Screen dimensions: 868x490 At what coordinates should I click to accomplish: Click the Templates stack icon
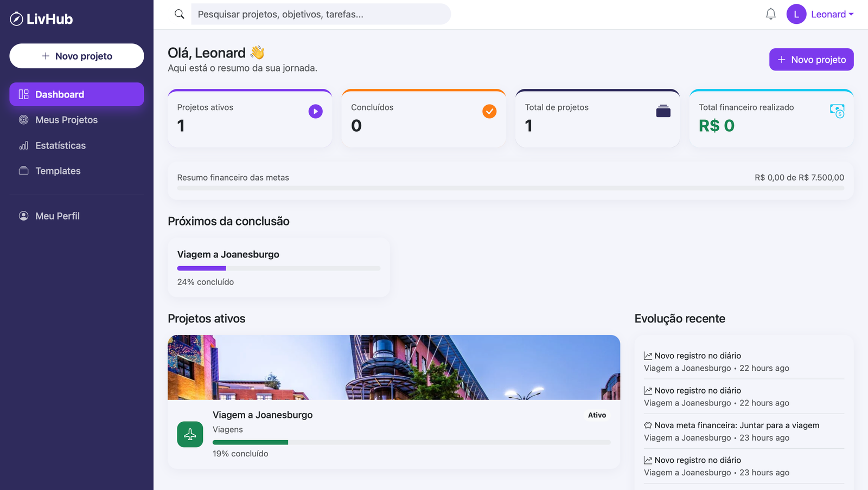(23, 171)
